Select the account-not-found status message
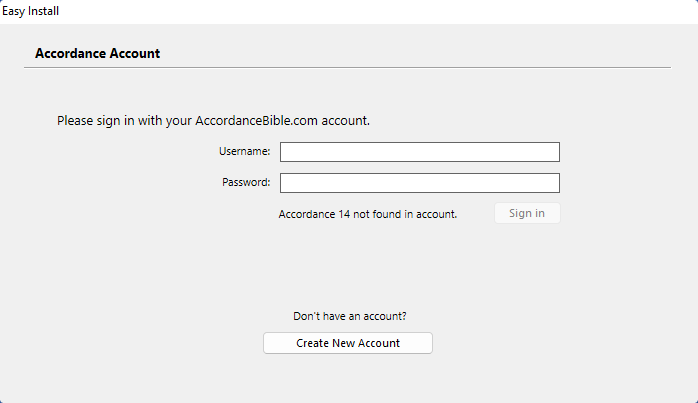The image size is (698, 403). [x=367, y=214]
